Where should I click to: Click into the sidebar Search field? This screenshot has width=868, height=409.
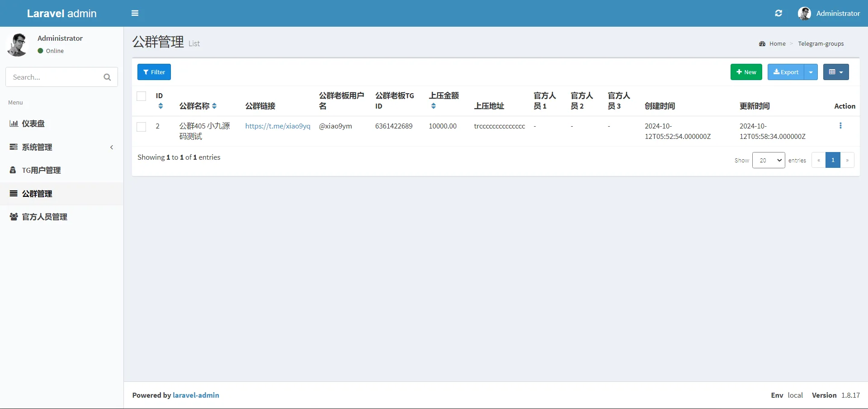pos(53,77)
